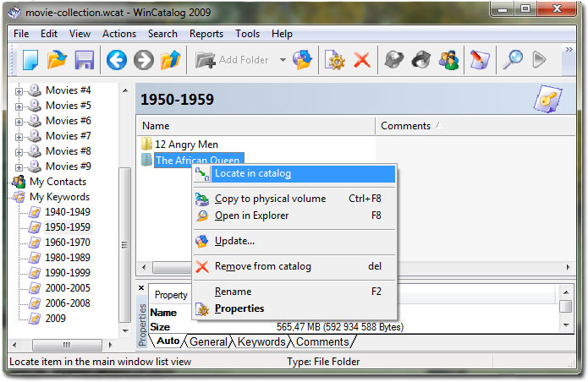Select the 1940-1949 keyword
The width and height of the screenshot is (588, 382).
pyautogui.click(x=68, y=212)
